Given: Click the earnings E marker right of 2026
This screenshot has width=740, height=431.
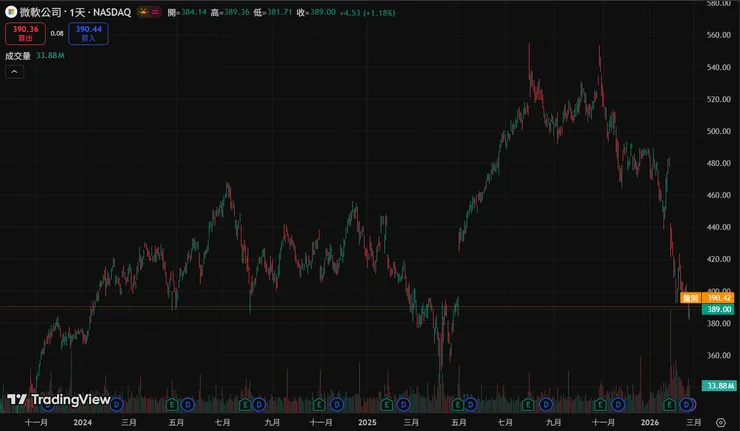Looking at the screenshot, I should 669,405.
